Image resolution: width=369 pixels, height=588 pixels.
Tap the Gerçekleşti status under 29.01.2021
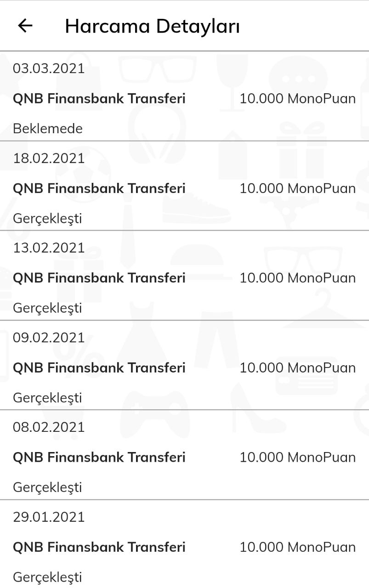point(47,577)
